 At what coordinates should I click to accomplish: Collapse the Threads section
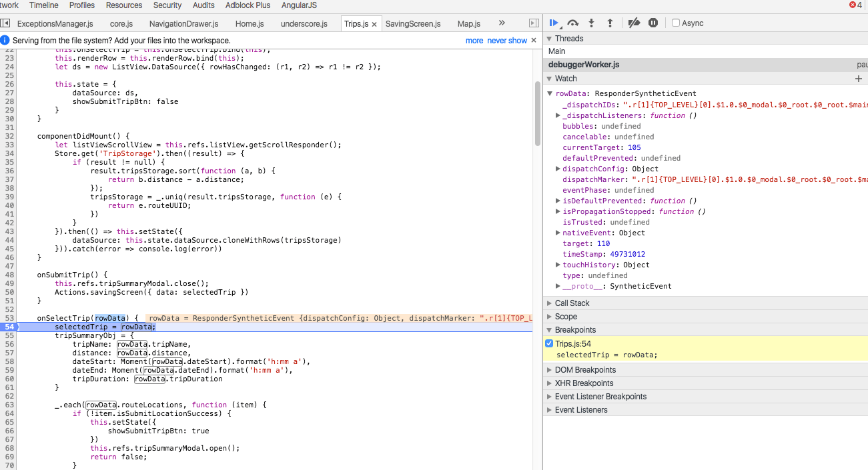[x=550, y=39]
